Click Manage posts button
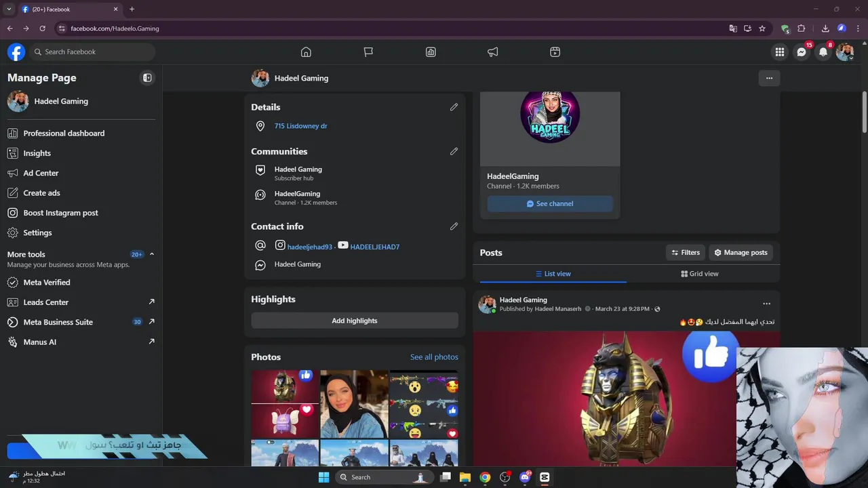The width and height of the screenshot is (868, 488). coord(741,253)
